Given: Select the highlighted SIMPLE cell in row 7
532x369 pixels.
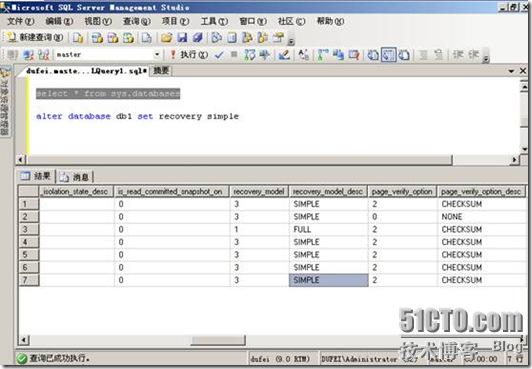Looking at the screenshot, I should click(328, 280).
